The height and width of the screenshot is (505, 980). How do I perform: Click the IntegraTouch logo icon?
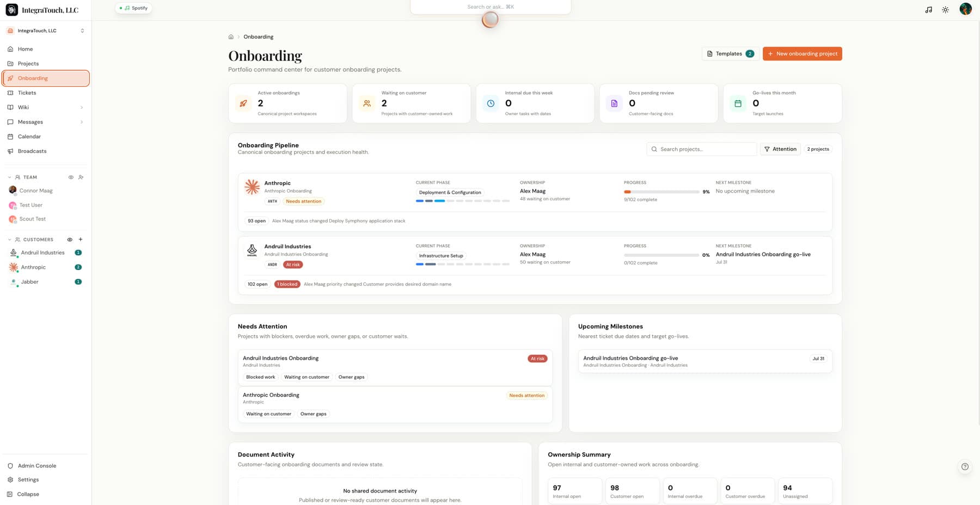11,10
